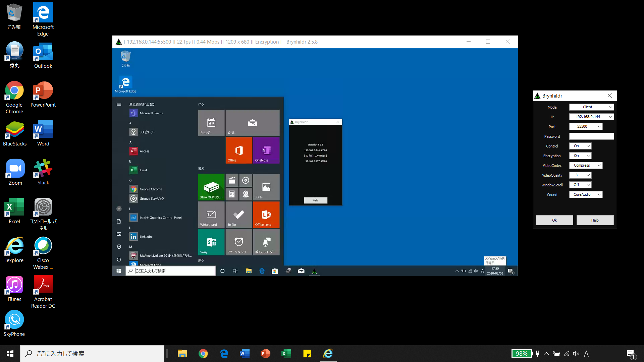The image size is (644, 362).
Task: Open the Encryption dropdown set to On
Action: (580, 156)
